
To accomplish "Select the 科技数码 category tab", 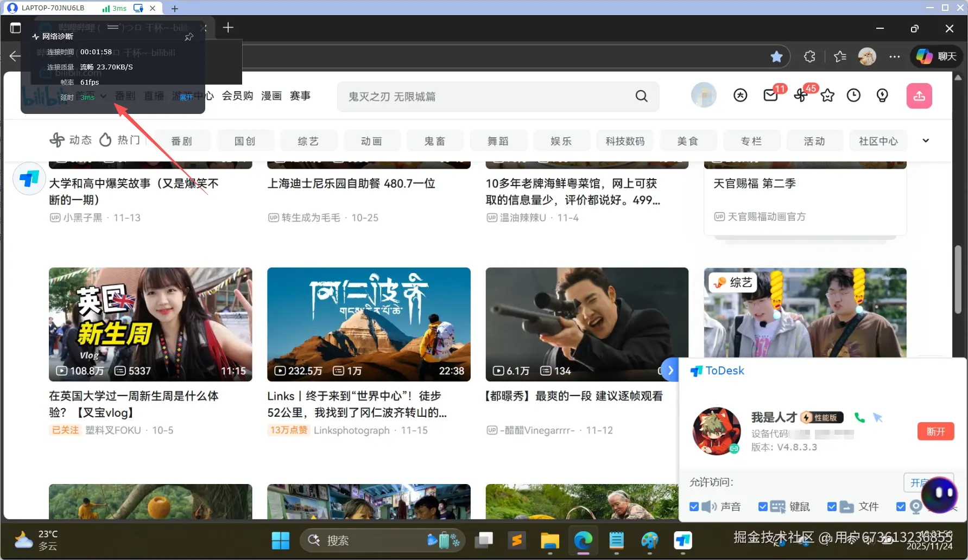I will [x=625, y=141].
